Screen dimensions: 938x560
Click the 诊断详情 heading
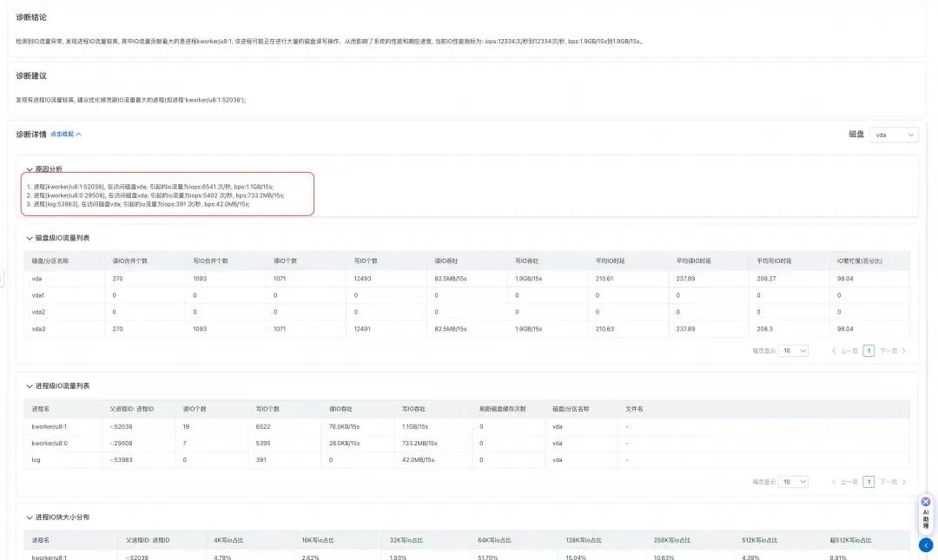(x=31, y=134)
